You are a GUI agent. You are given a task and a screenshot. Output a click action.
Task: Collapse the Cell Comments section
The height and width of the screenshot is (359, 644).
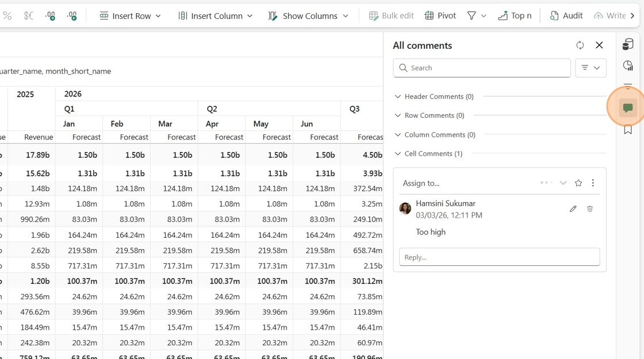428,153
